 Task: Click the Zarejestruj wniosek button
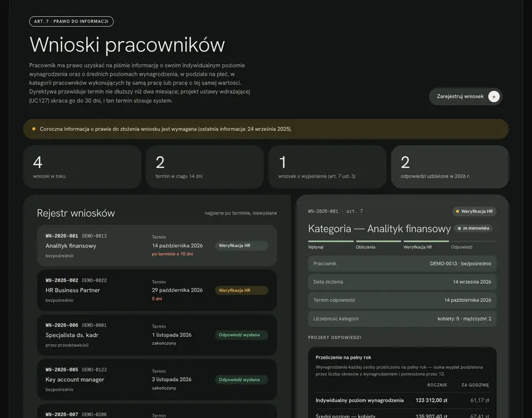pyautogui.click(x=465, y=97)
